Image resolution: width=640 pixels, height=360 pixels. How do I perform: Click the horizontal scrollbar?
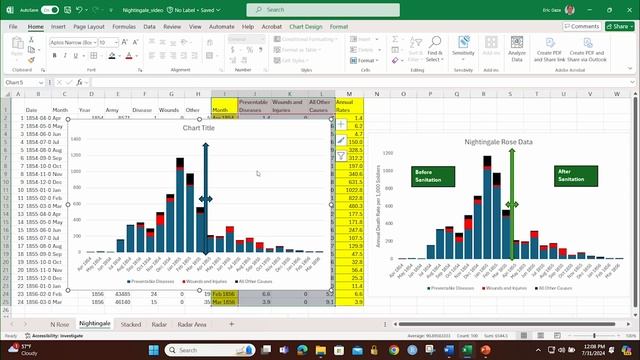coord(507,324)
